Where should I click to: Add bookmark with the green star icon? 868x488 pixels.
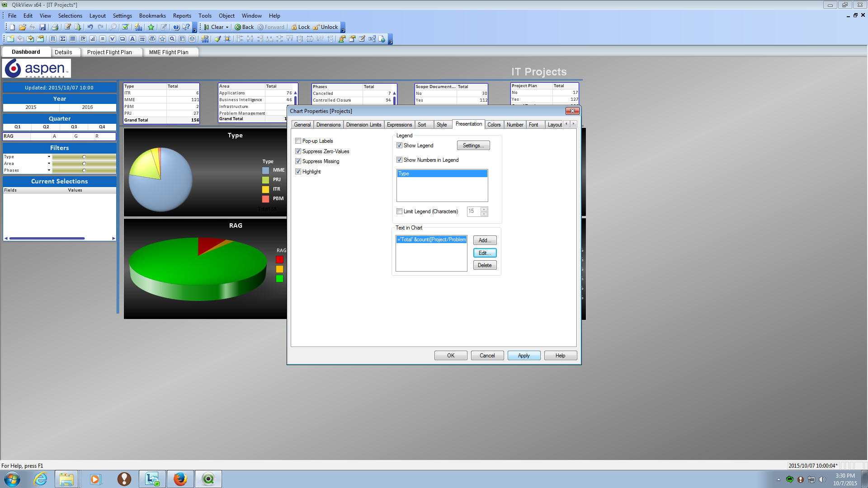151,27
